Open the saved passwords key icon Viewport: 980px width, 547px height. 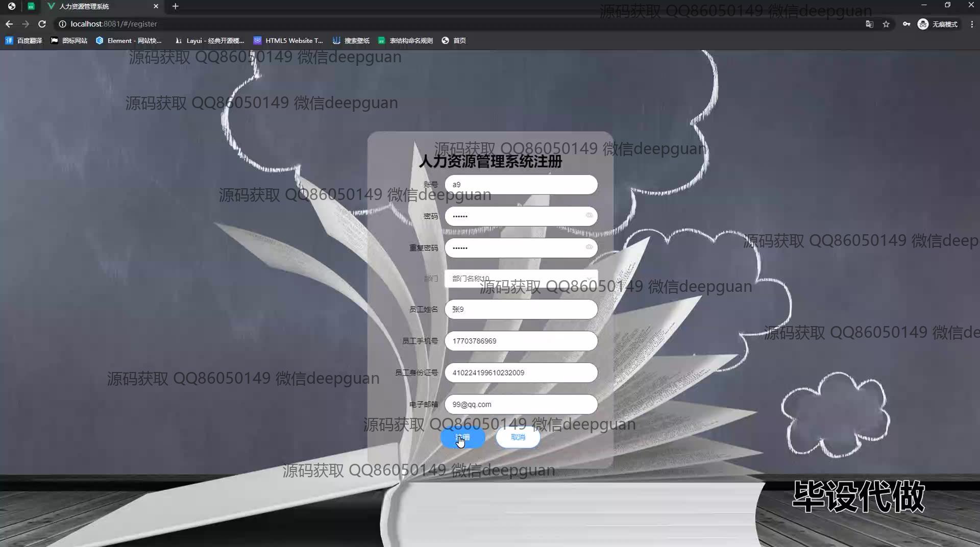point(906,24)
